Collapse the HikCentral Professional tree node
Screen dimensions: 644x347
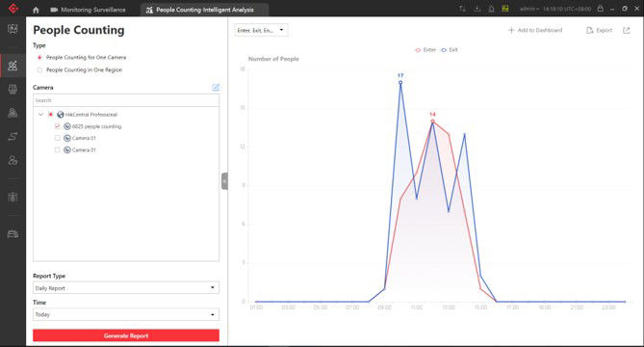(x=40, y=115)
